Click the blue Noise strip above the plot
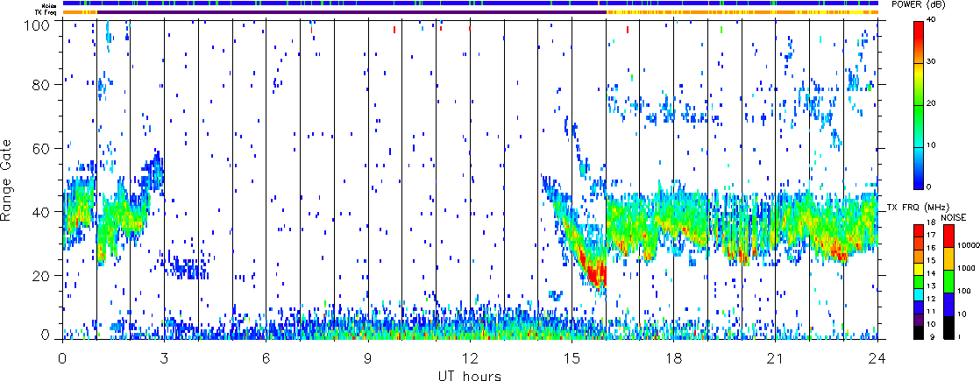The height and width of the screenshot is (381, 980). 470,4
